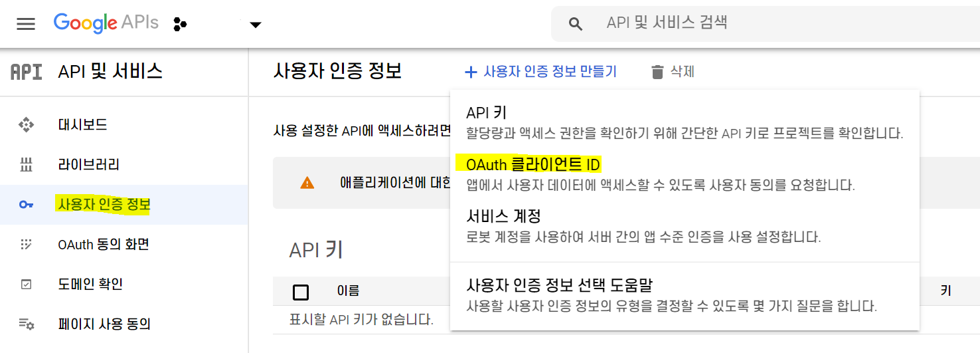
Task: Open the hamburger navigation menu
Action: coord(26,25)
